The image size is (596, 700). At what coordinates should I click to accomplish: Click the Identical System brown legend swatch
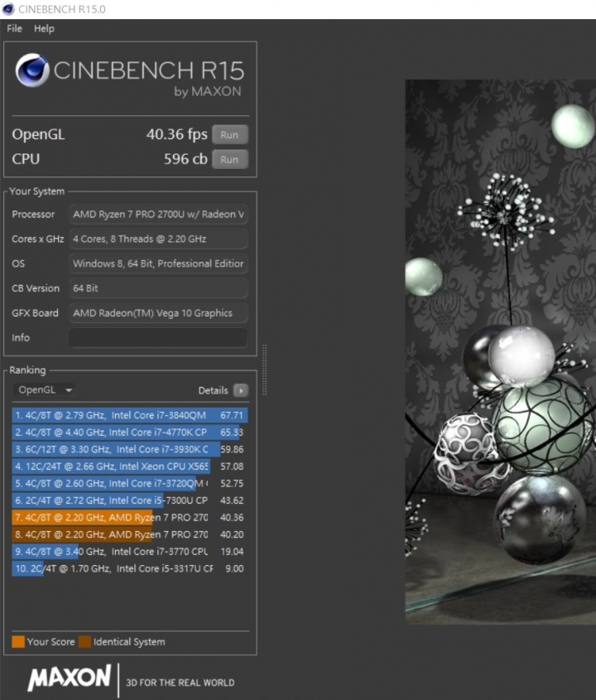click(84, 641)
